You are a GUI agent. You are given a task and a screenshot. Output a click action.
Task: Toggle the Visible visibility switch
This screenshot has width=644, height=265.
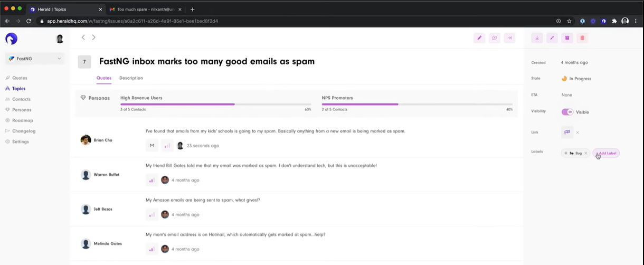567,112
